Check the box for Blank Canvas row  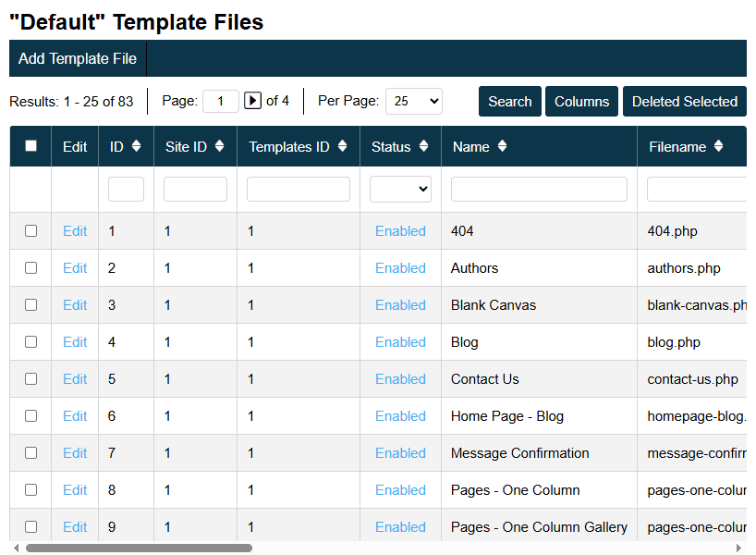[x=30, y=305]
